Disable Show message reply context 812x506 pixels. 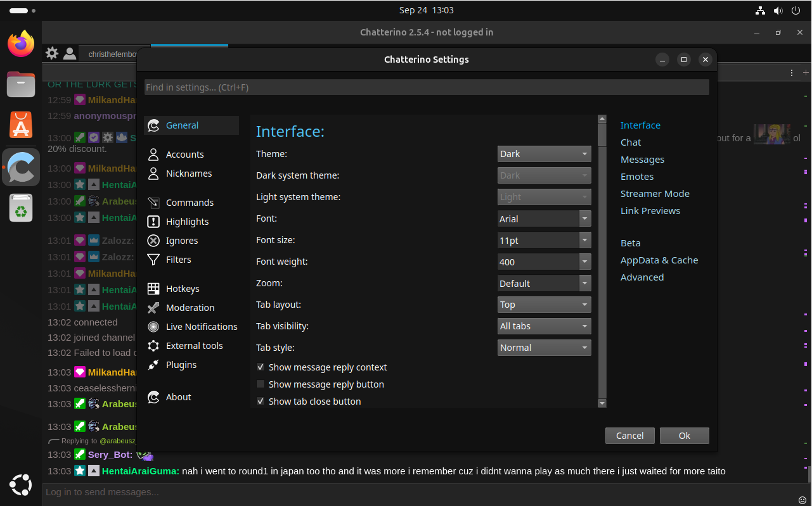coord(260,367)
